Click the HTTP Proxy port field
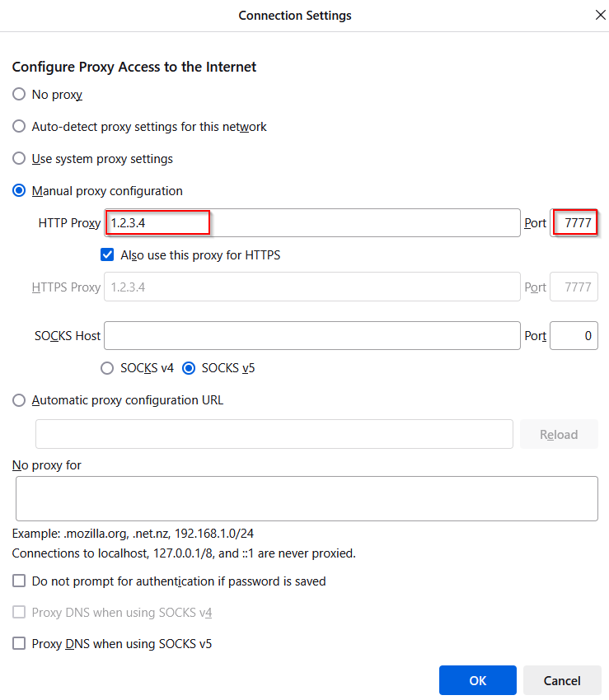 click(x=574, y=222)
